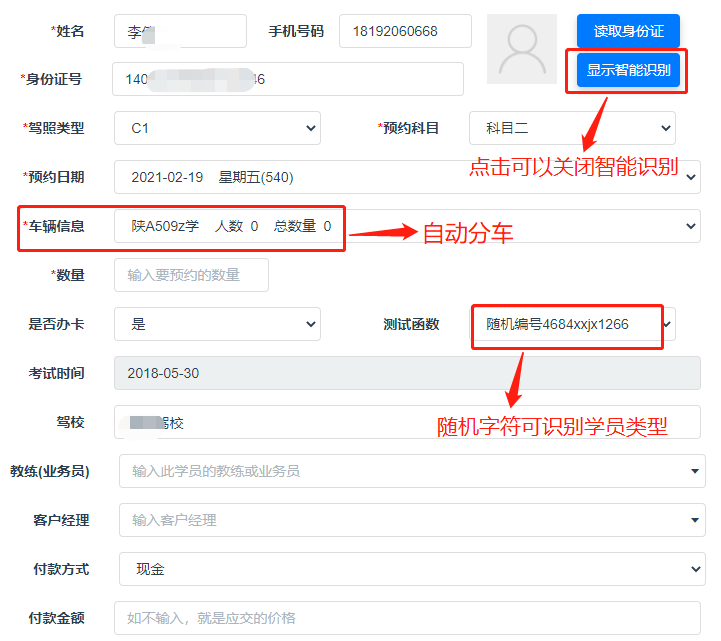The height and width of the screenshot is (641, 721).
Task: Click the 驾校 input field
Action: tap(407, 422)
